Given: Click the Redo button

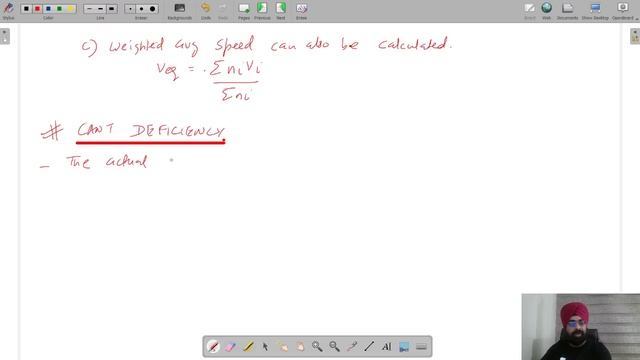Looking at the screenshot, I should (223, 11).
